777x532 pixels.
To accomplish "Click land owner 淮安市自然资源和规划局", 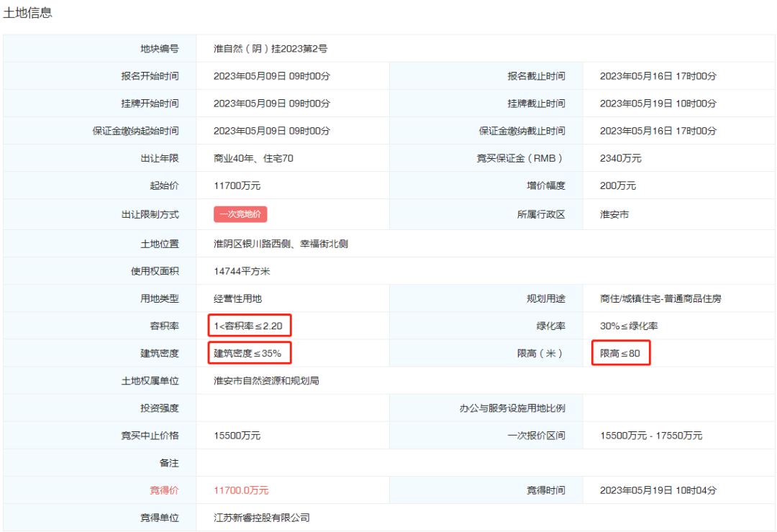I will (x=266, y=381).
